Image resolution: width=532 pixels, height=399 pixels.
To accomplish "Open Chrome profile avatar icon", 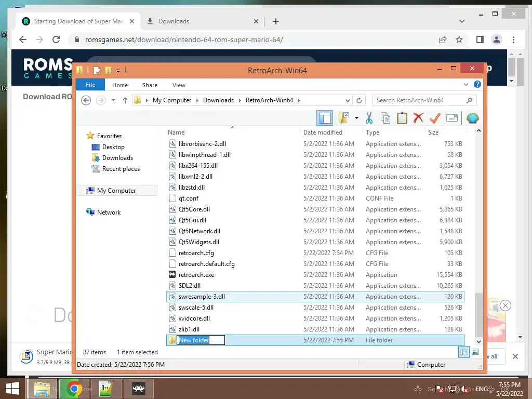I will pos(496,39).
